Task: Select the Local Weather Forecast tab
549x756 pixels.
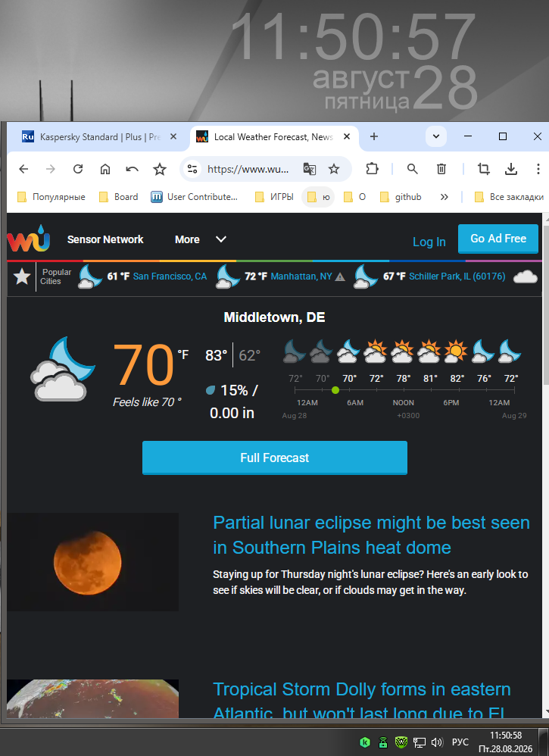Action: click(x=274, y=137)
